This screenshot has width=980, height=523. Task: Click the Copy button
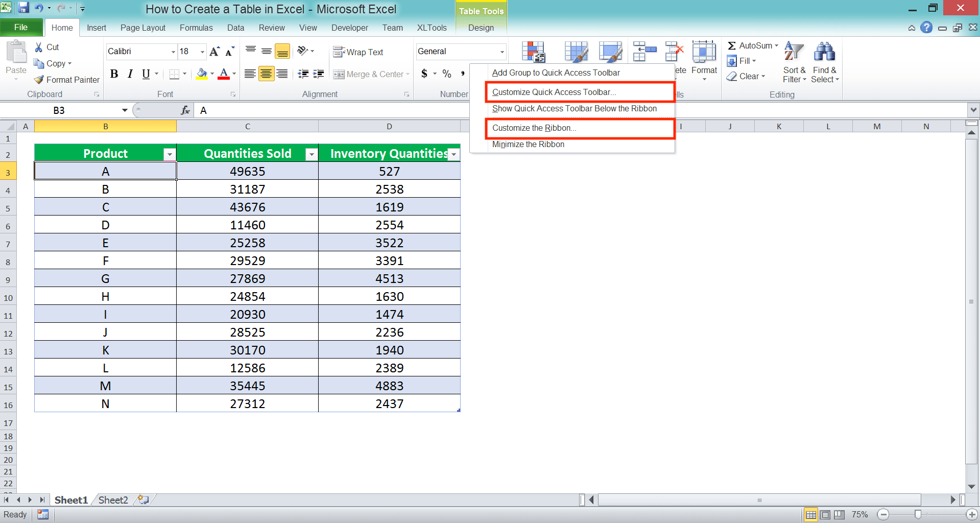point(53,63)
